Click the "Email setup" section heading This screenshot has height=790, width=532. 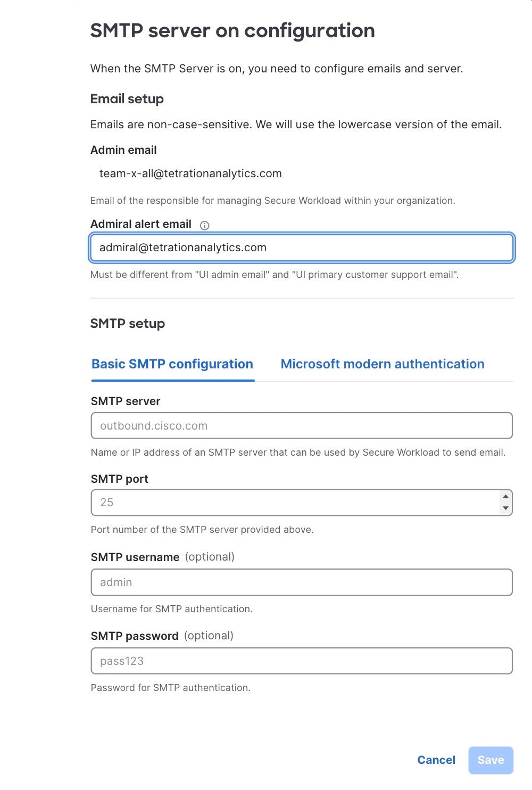(127, 99)
